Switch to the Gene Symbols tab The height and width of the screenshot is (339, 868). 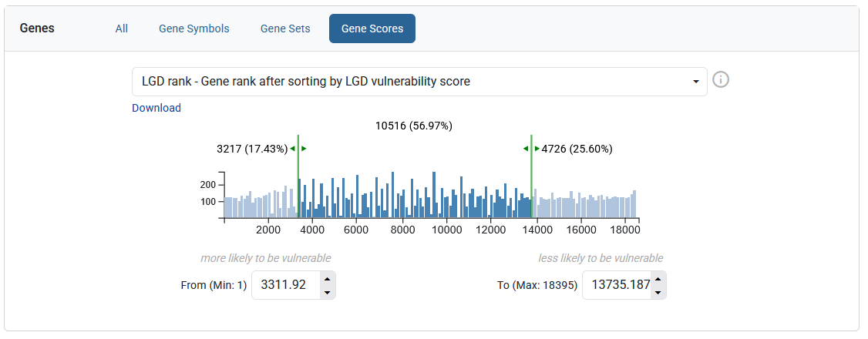tap(193, 29)
